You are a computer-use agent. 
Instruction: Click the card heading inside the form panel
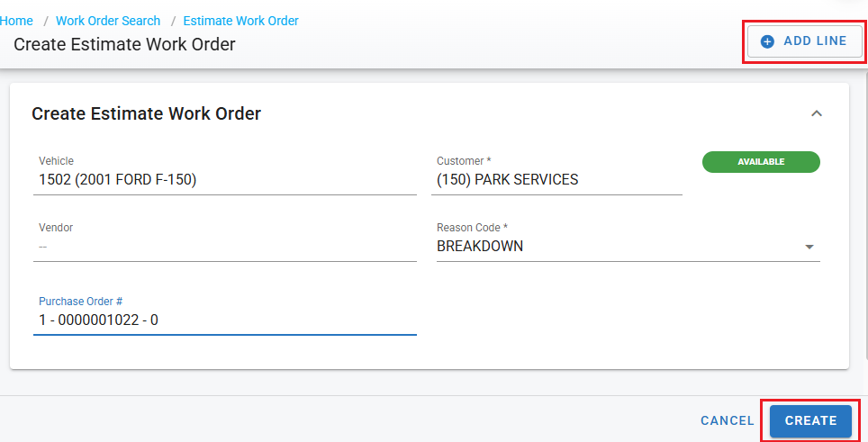pyautogui.click(x=146, y=114)
